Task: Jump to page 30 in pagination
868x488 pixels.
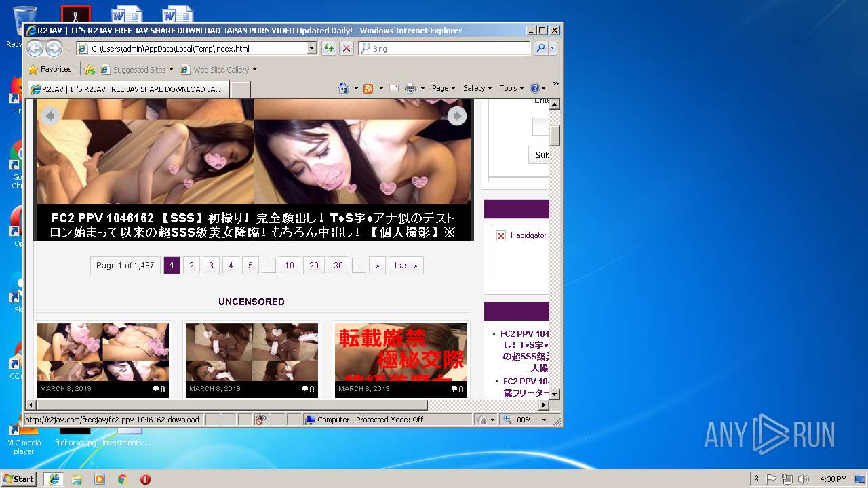Action: tap(338, 266)
